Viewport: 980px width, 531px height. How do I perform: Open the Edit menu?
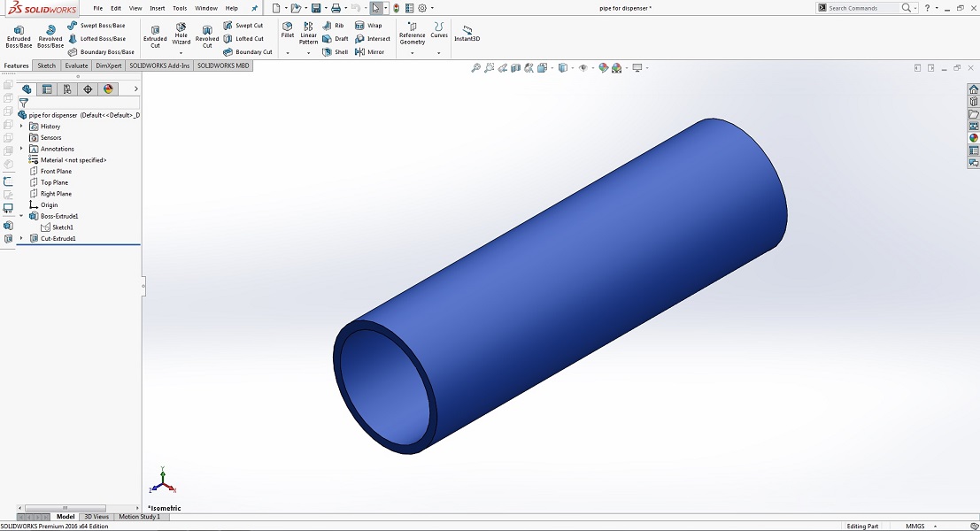pyautogui.click(x=116, y=8)
